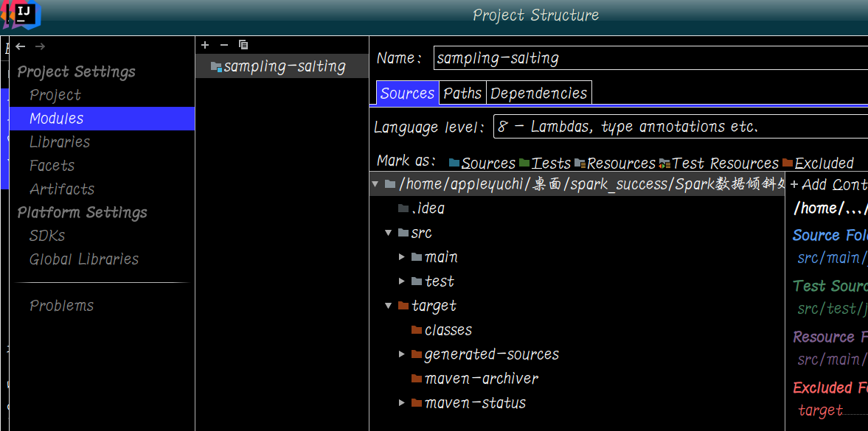Click the back navigation arrow
The width and height of the screenshot is (868, 431).
(x=19, y=46)
